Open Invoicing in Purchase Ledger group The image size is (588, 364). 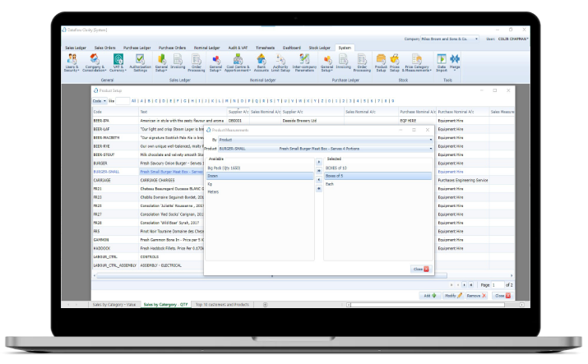pyautogui.click(x=343, y=62)
